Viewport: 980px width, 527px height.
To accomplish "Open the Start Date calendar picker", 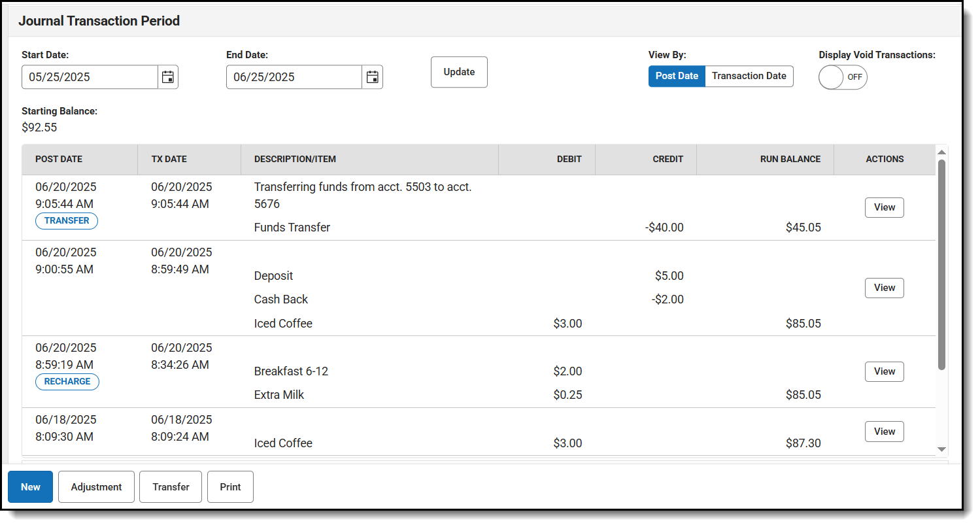I will pyautogui.click(x=168, y=77).
